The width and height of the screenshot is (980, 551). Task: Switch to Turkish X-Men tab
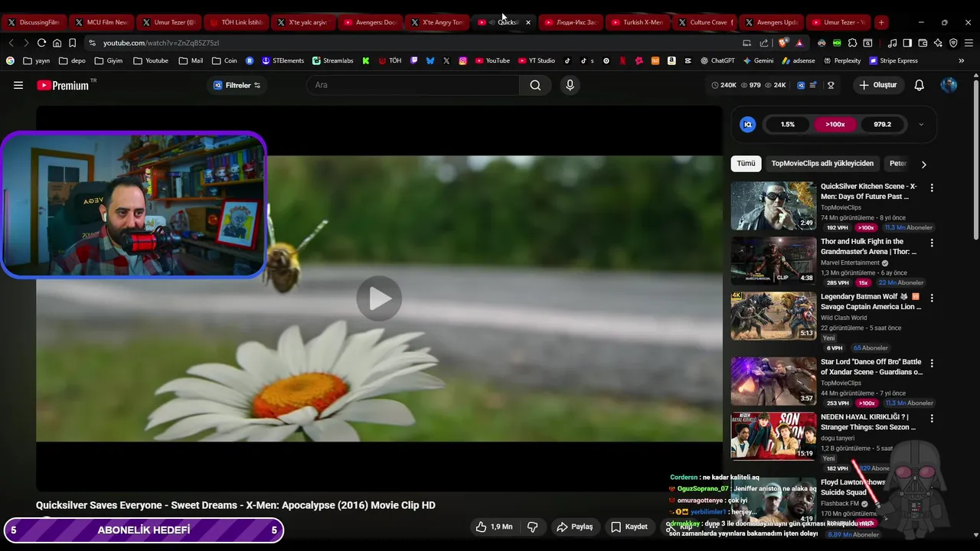(x=638, y=22)
